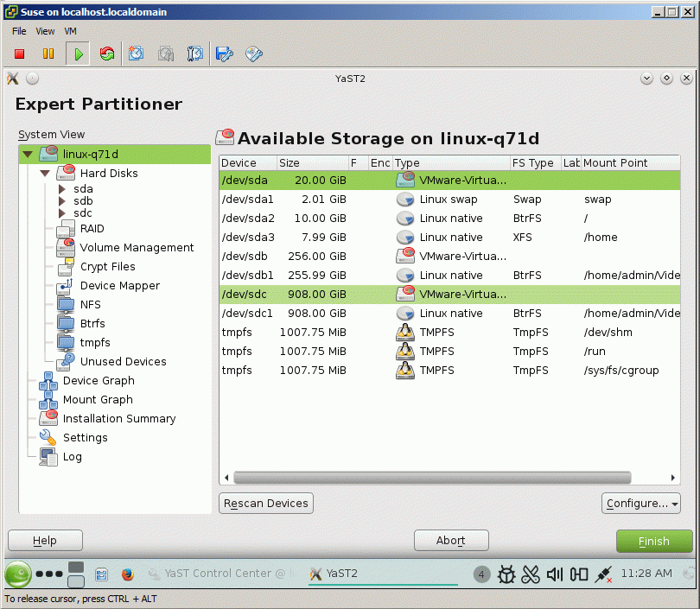This screenshot has height=609, width=700.
Task: Expand the sdb disk node
Action: 62,200
